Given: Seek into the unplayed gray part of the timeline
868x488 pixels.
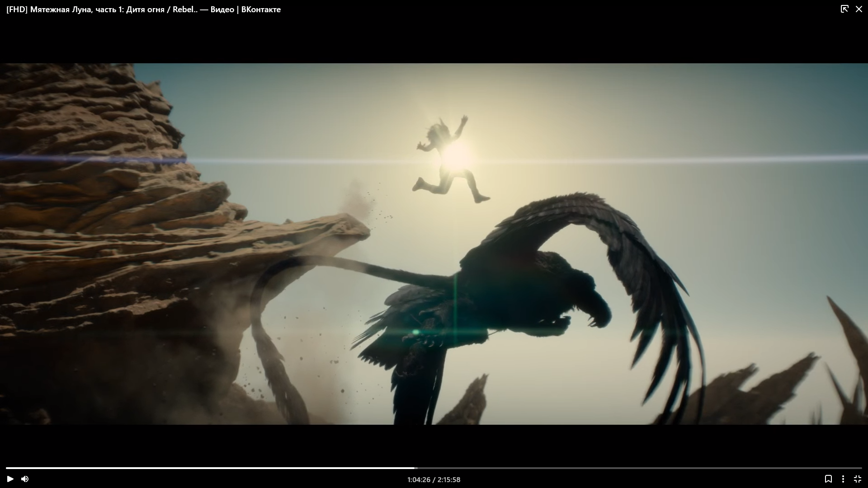Looking at the screenshot, I should click(x=633, y=468).
